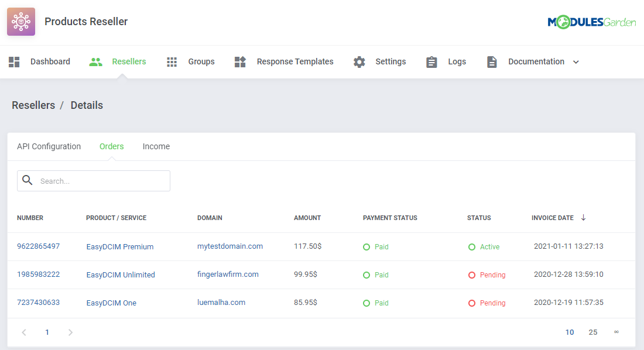Sort by Payment Status column header
The image size is (644, 350).
tap(390, 218)
